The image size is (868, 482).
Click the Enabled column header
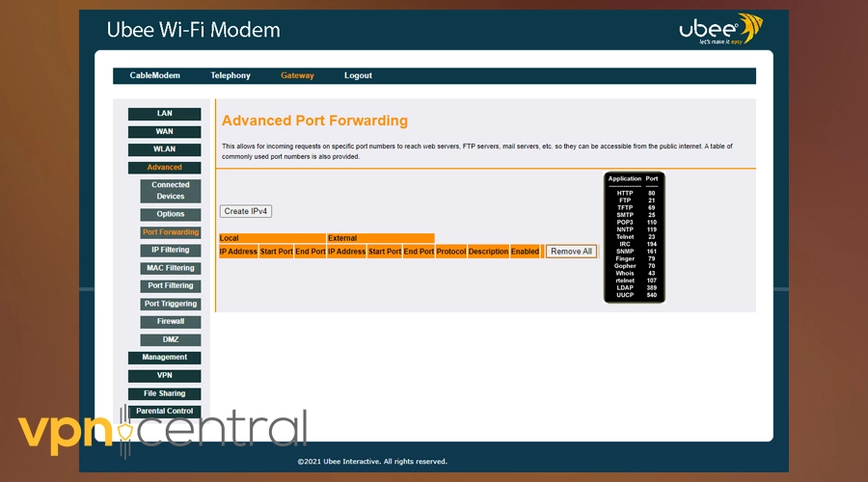pyautogui.click(x=525, y=252)
